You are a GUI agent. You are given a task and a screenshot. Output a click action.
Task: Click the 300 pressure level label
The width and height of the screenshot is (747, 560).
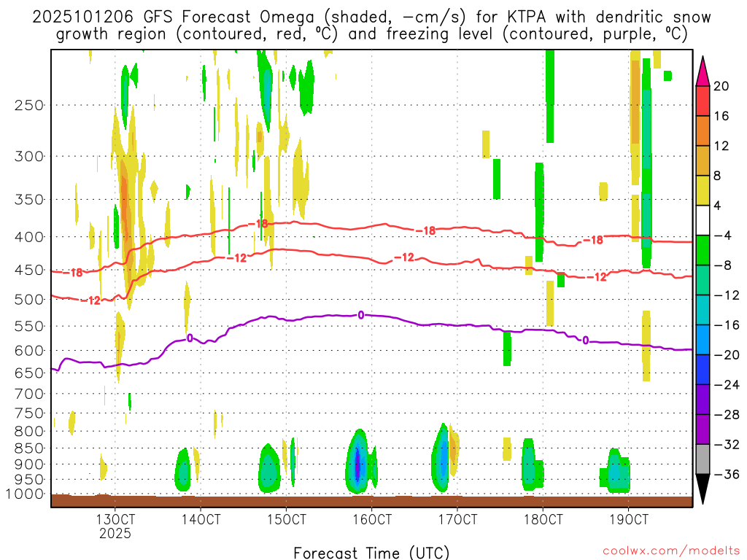coord(29,156)
